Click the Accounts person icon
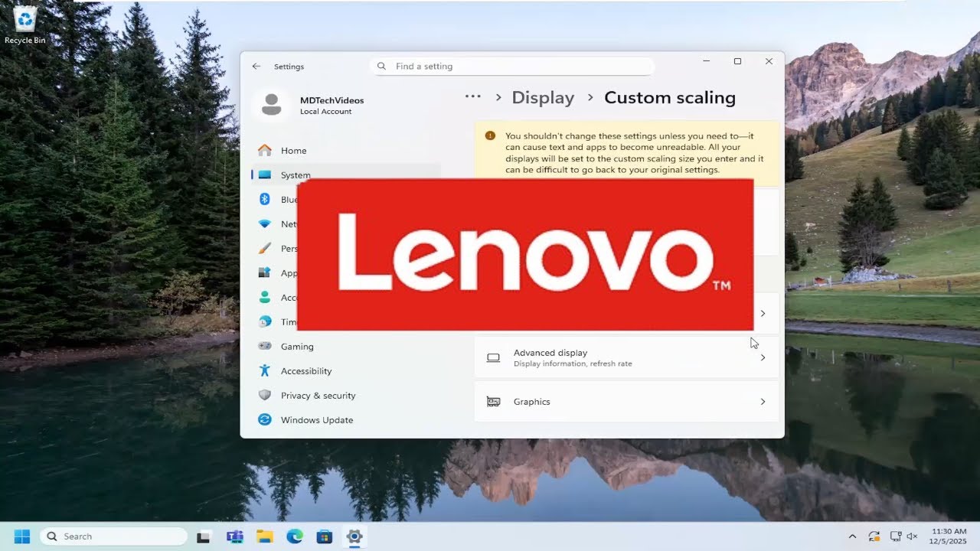 click(x=265, y=298)
